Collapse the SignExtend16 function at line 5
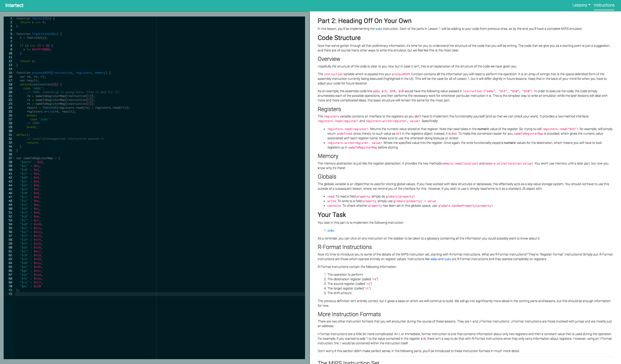The image size is (621, 364). pyautogui.click(x=14, y=34)
